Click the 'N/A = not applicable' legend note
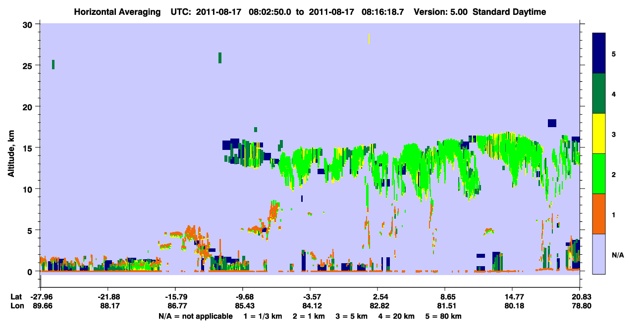 pos(195,316)
